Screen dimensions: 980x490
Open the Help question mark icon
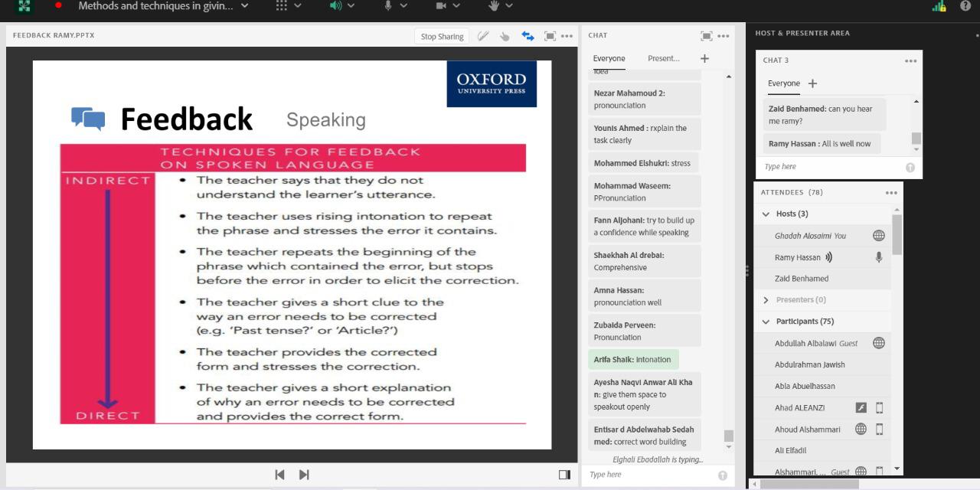[x=965, y=6]
